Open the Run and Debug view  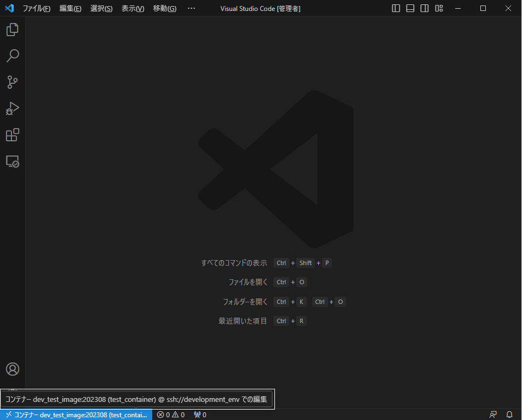click(12, 108)
